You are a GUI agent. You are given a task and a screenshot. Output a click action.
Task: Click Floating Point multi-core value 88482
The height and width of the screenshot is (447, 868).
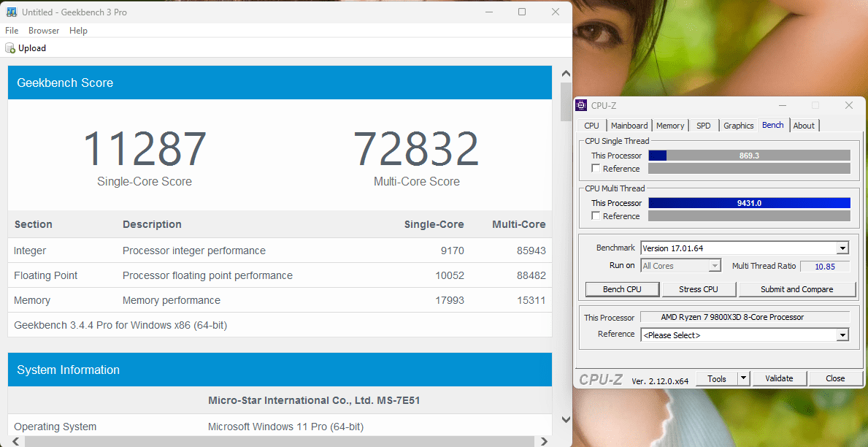point(531,275)
